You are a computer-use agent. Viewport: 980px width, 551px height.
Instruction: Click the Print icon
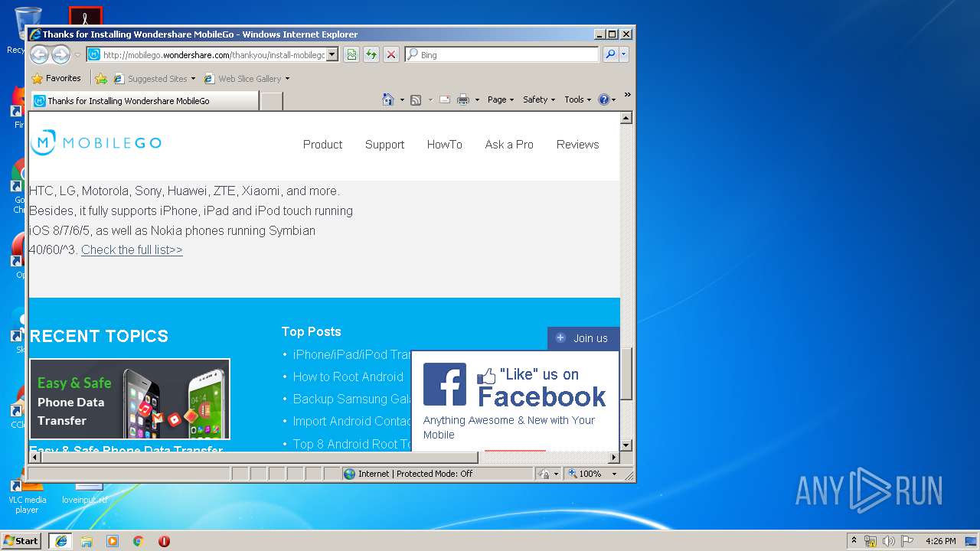(x=462, y=99)
